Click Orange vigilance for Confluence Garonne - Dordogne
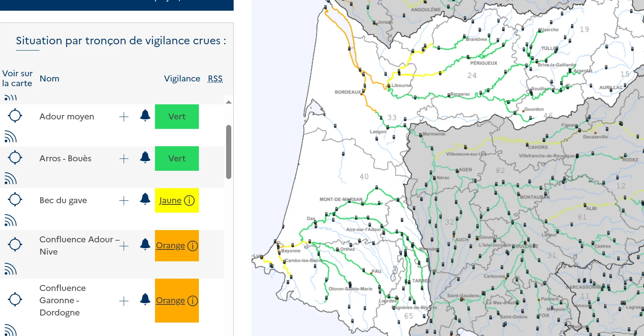 (170, 300)
